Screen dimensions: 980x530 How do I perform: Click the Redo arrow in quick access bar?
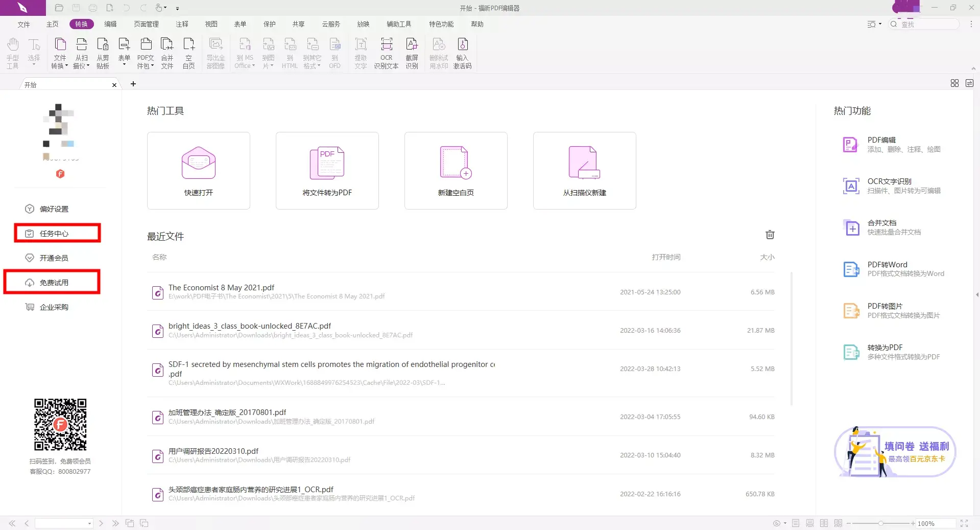[144, 8]
